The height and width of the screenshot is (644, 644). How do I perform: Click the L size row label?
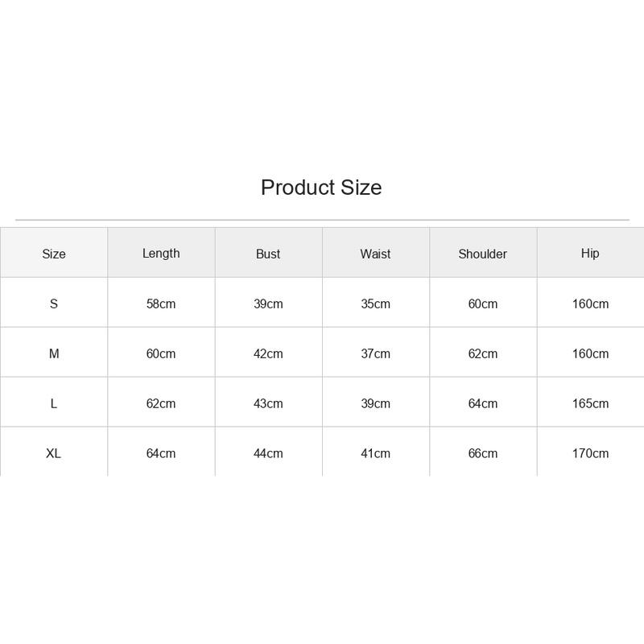click(54, 403)
